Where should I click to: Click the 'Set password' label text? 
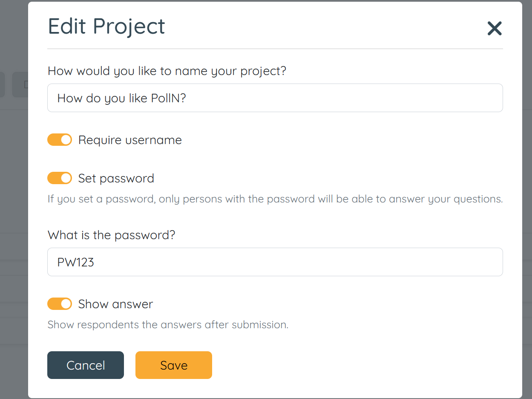116,178
